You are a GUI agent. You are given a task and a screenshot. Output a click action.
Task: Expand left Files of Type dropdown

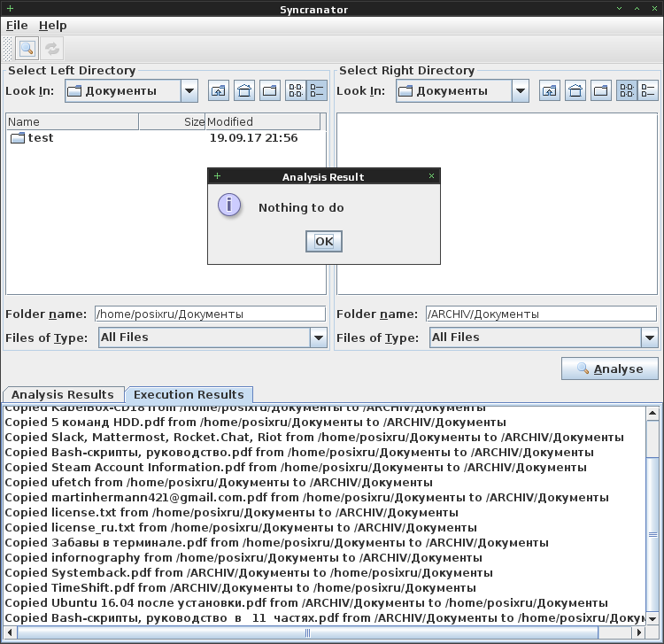(x=212, y=338)
